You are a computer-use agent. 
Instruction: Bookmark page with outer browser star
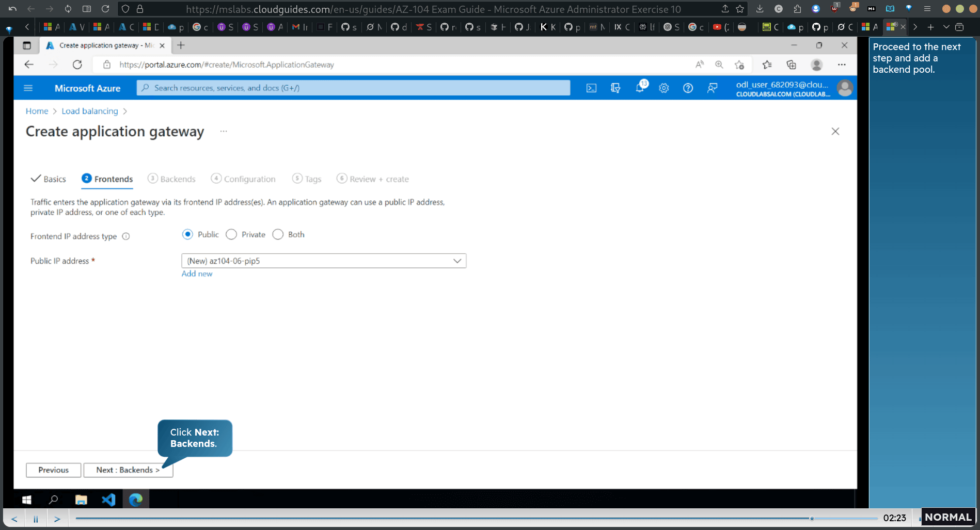point(740,9)
